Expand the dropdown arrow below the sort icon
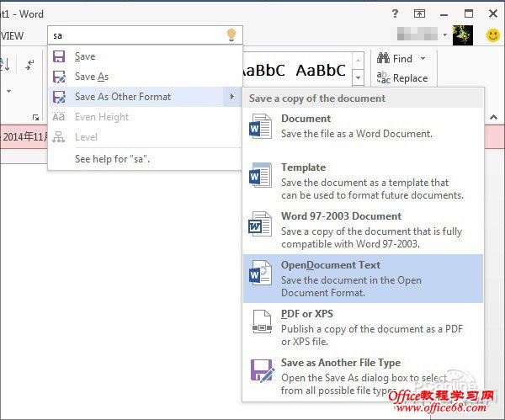The image size is (505, 420). click(8, 91)
